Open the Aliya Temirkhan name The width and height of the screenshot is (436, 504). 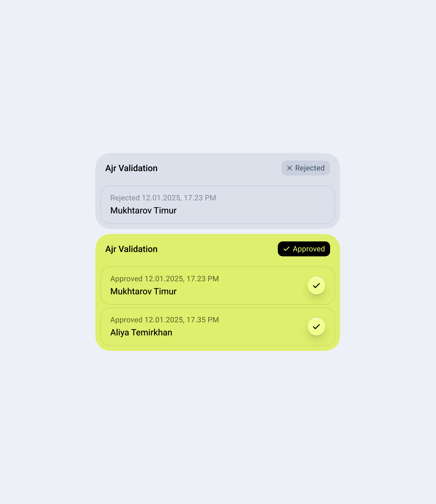click(x=141, y=332)
